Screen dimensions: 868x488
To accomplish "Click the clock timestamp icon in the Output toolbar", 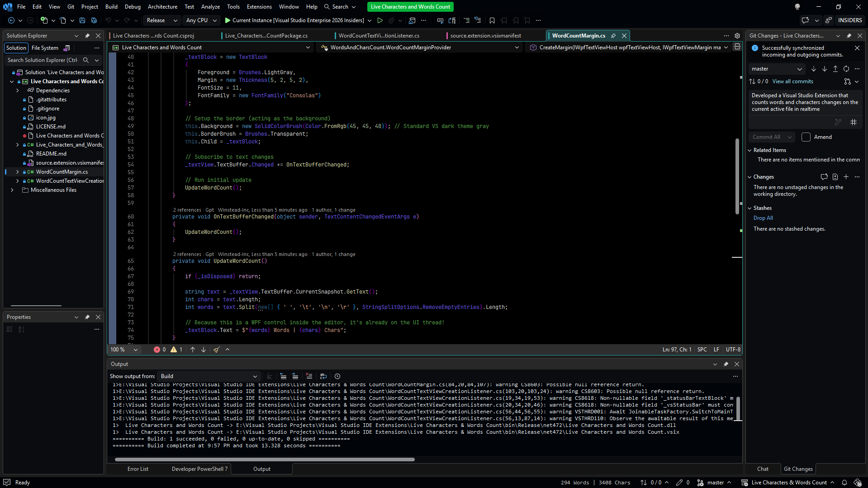I will coord(337,376).
